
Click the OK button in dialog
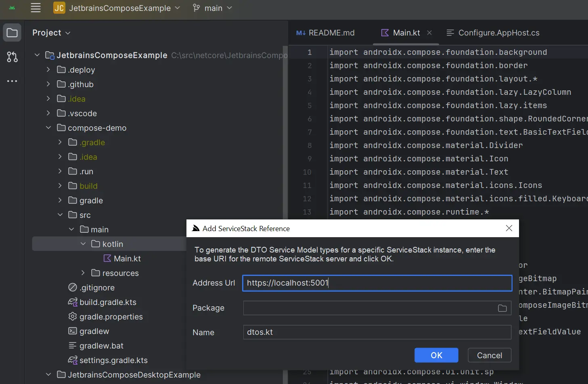pos(436,355)
